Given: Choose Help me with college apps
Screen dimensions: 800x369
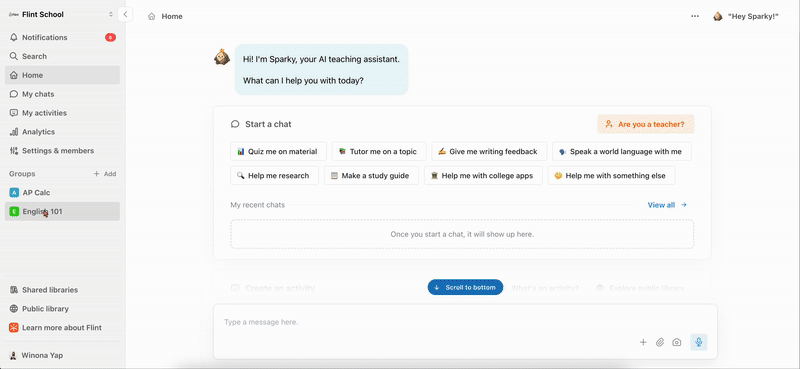Looking at the screenshot, I should (x=483, y=176).
